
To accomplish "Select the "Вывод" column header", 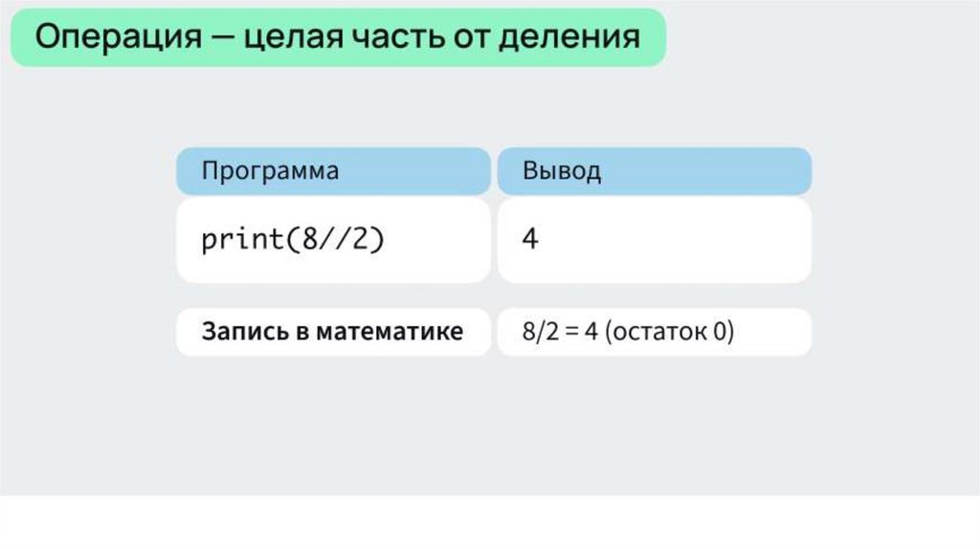I will (x=654, y=171).
